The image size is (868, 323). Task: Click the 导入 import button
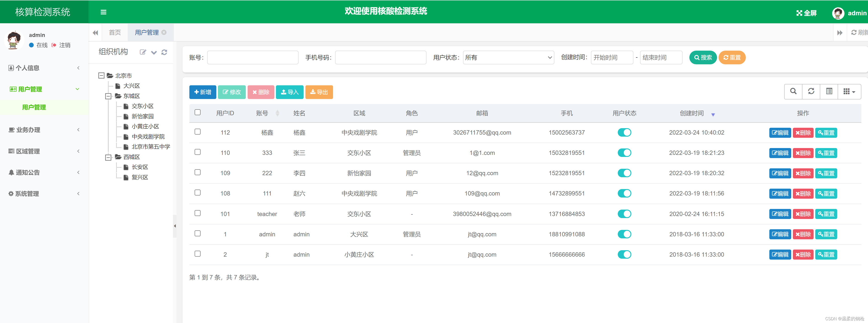(290, 92)
